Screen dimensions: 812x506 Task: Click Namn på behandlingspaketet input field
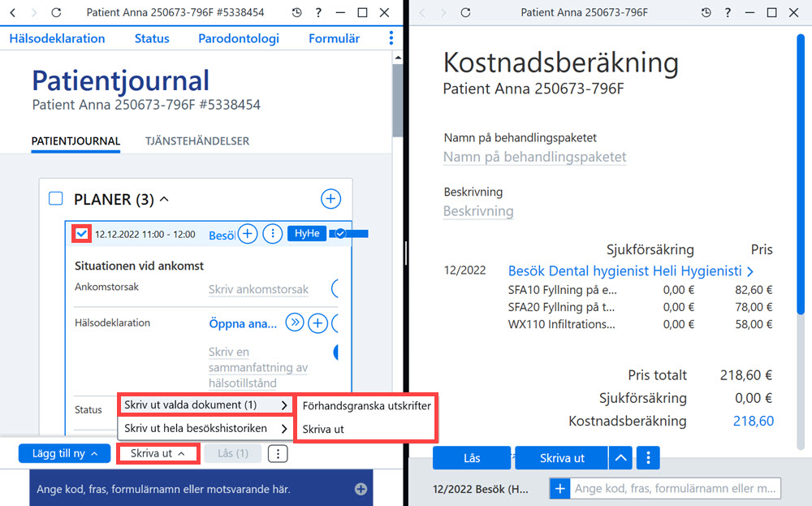535,157
